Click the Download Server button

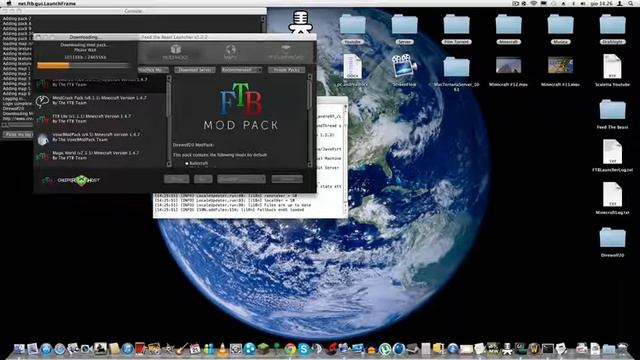tap(195, 70)
